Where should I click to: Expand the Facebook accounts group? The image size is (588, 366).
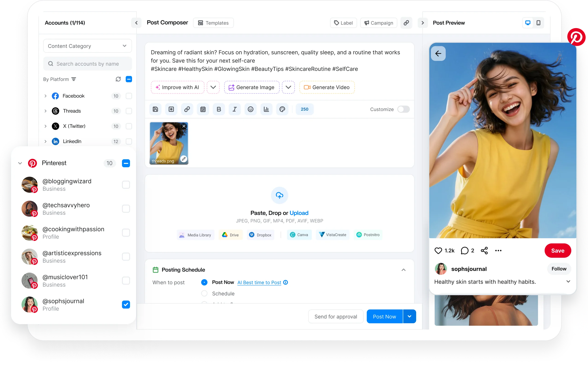[x=45, y=96]
